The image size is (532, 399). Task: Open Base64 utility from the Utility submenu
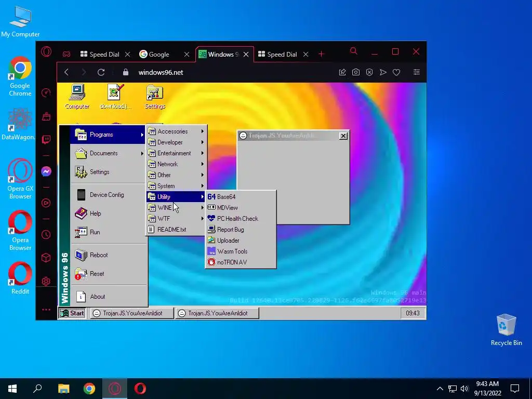coord(241,197)
